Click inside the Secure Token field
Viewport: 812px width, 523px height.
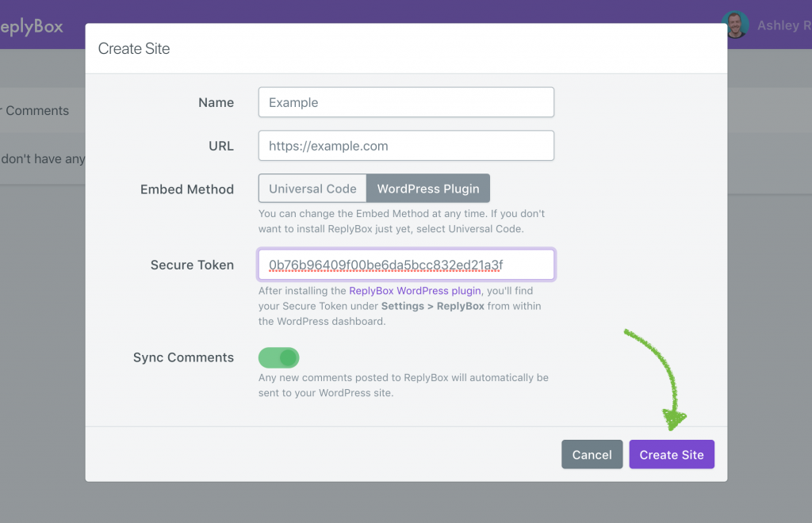[406, 265]
